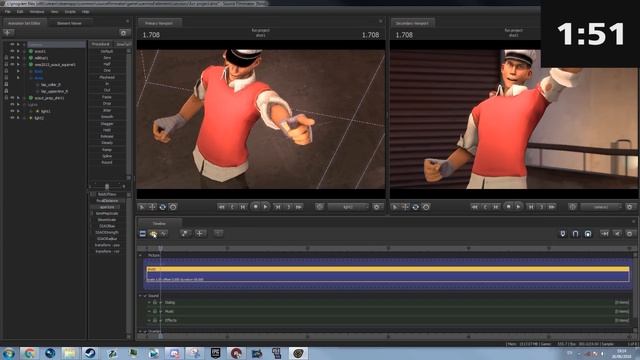Open Chrome from the taskbar
This screenshot has width=640, height=360.
[29, 353]
